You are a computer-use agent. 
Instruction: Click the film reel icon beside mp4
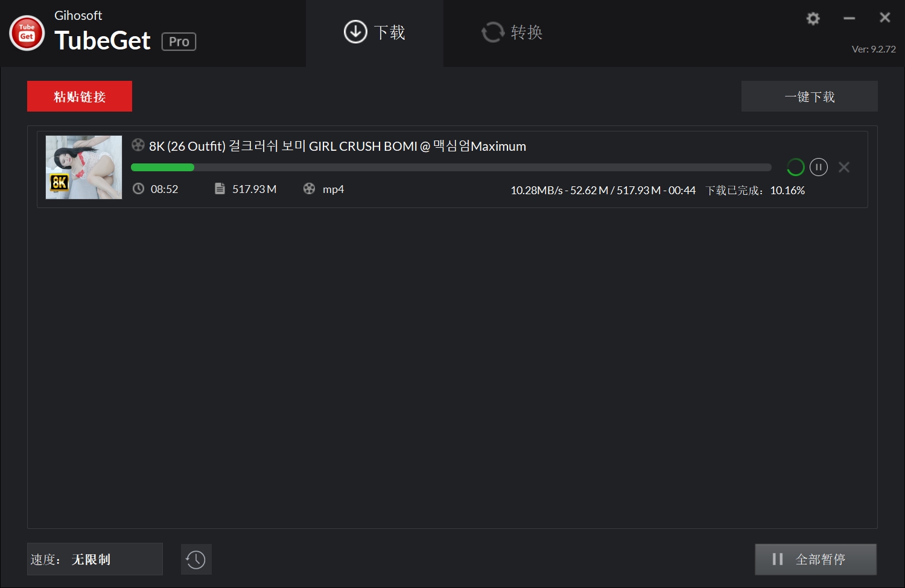310,188
